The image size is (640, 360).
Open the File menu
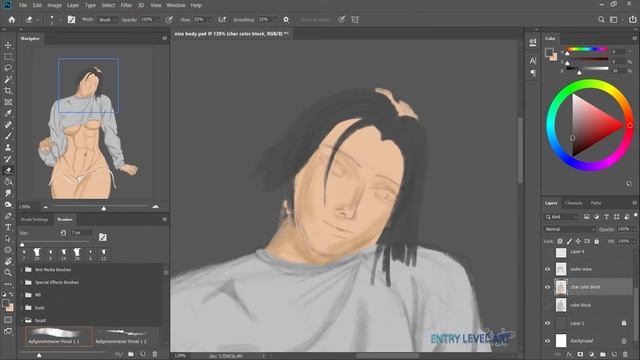click(23, 5)
